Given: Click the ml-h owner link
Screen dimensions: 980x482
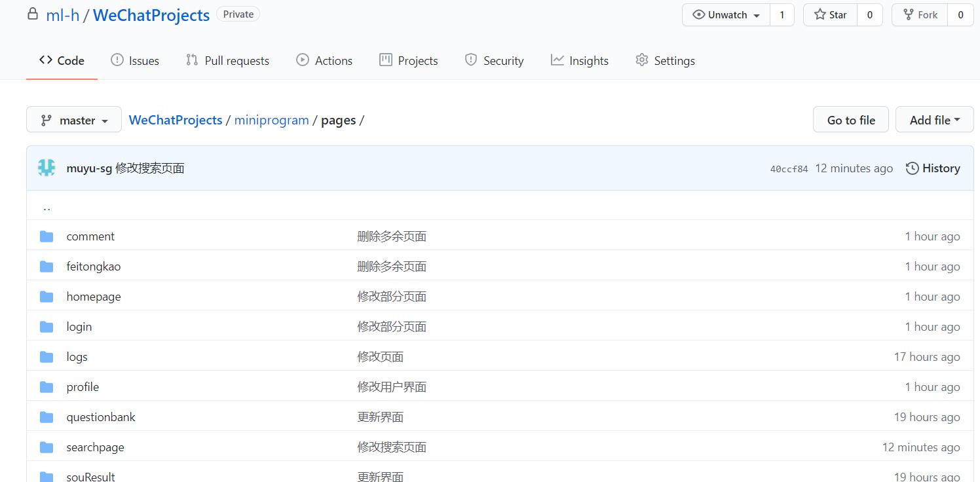Looking at the screenshot, I should 63,15.
